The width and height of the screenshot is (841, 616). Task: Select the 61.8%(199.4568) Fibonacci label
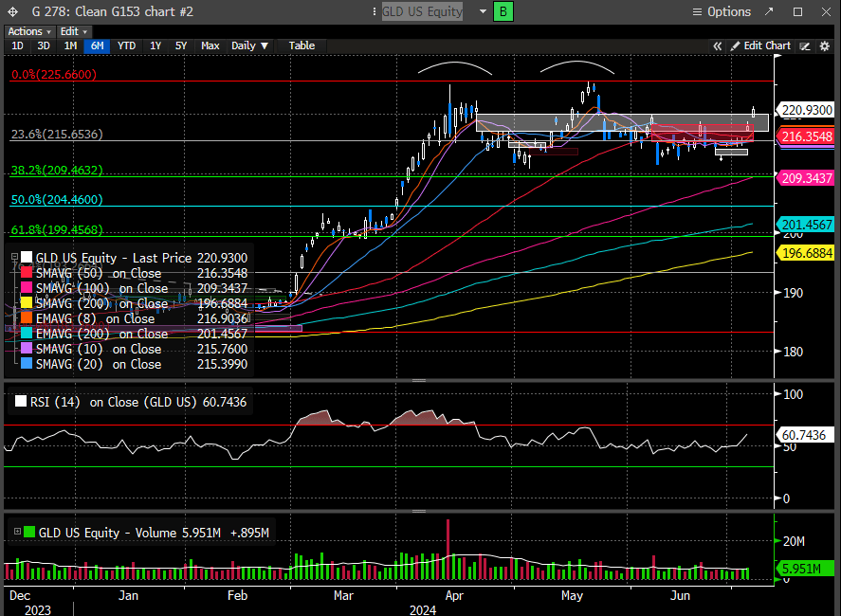57,229
